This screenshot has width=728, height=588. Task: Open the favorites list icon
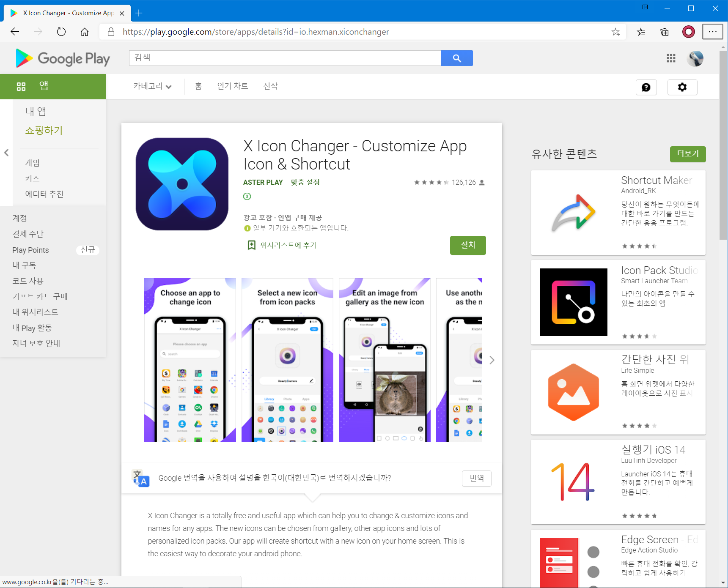tap(641, 32)
